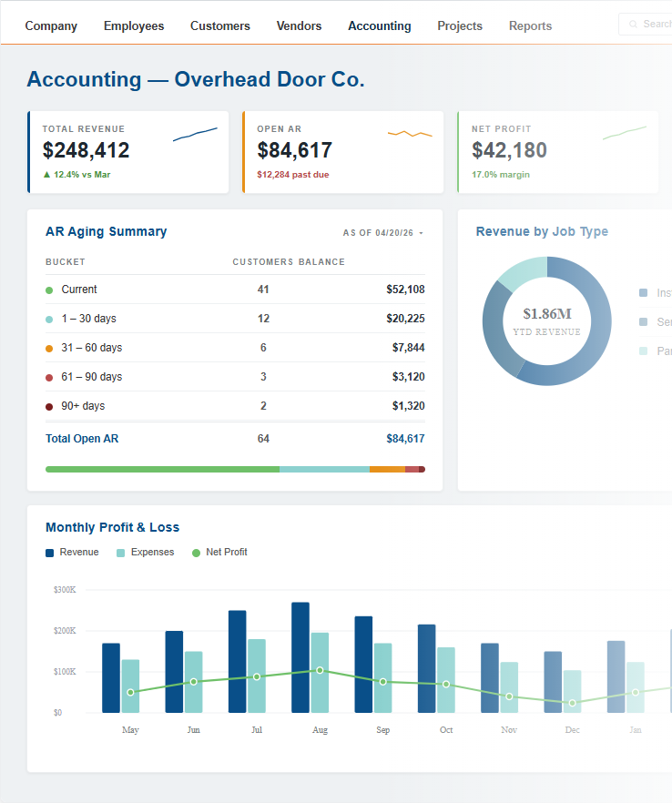Viewport: 672px width, 803px height.
Task: Click the May net profit point
Action: tap(130, 692)
